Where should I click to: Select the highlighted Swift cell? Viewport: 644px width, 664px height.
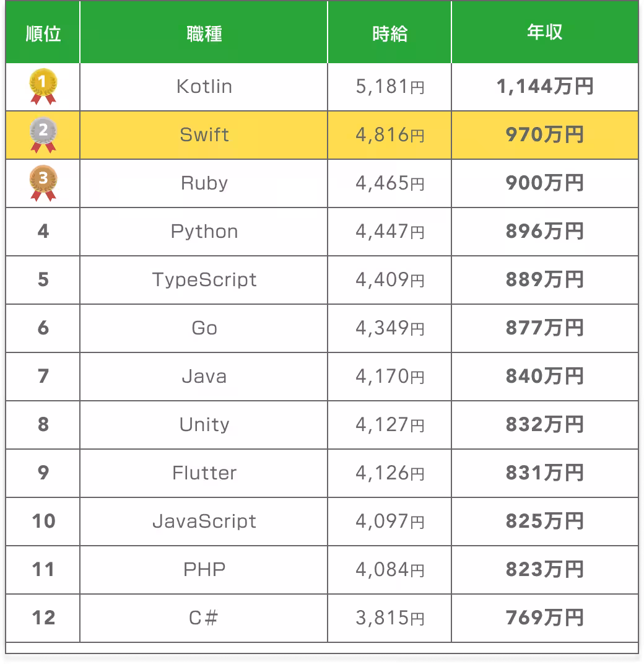coord(204,134)
